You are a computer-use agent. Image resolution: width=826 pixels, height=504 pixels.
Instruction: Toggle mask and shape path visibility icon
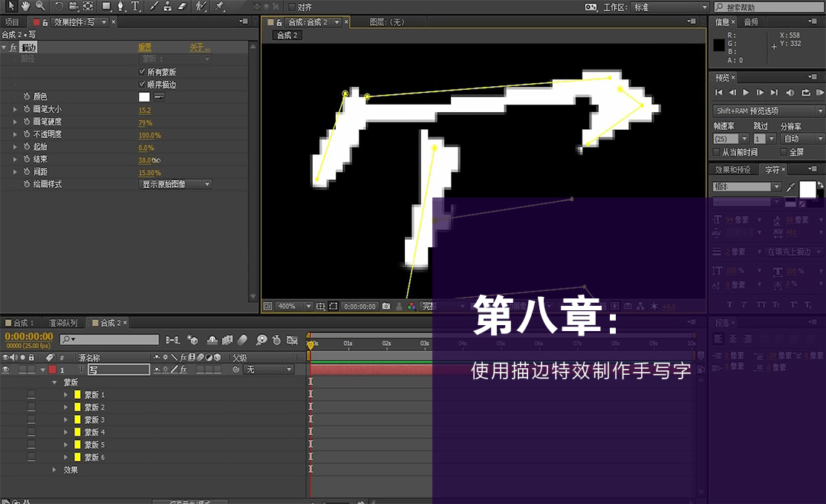click(333, 306)
